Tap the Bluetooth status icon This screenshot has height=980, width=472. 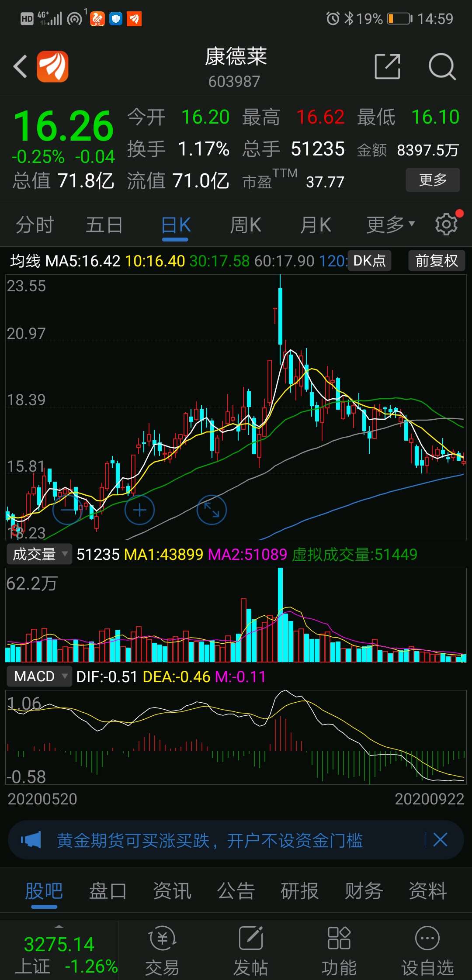tap(349, 18)
